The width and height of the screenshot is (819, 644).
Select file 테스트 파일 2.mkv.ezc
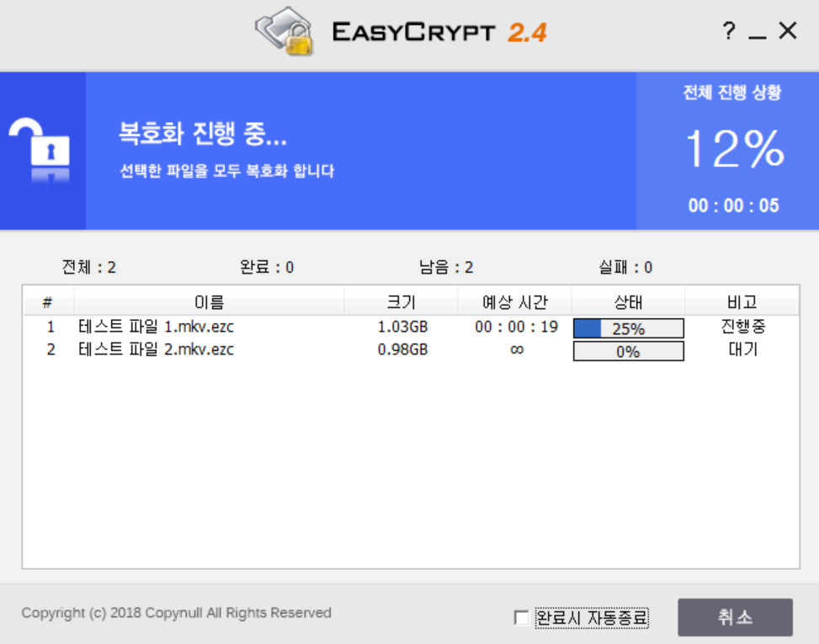(x=156, y=349)
